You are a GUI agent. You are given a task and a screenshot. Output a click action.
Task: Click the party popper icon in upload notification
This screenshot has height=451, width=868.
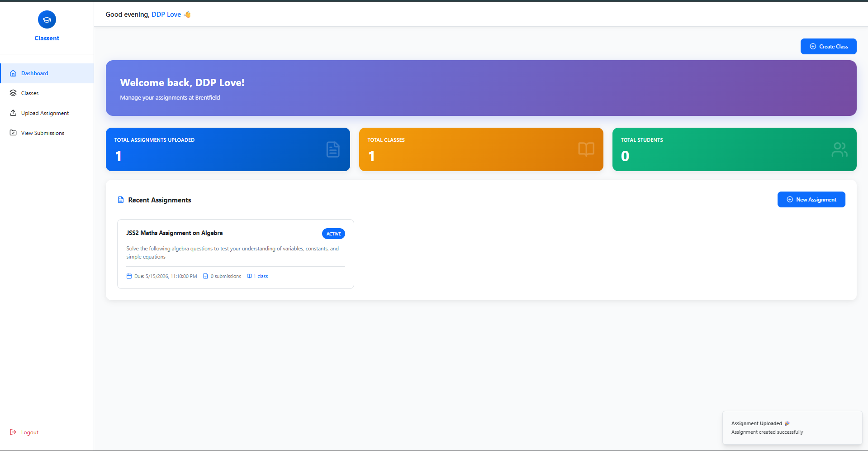[x=787, y=423]
